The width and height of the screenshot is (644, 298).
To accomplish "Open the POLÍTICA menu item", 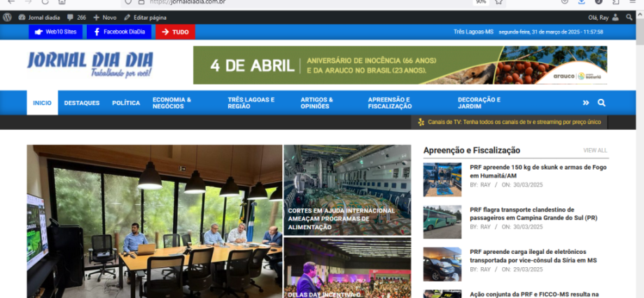I will (x=126, y=103).
